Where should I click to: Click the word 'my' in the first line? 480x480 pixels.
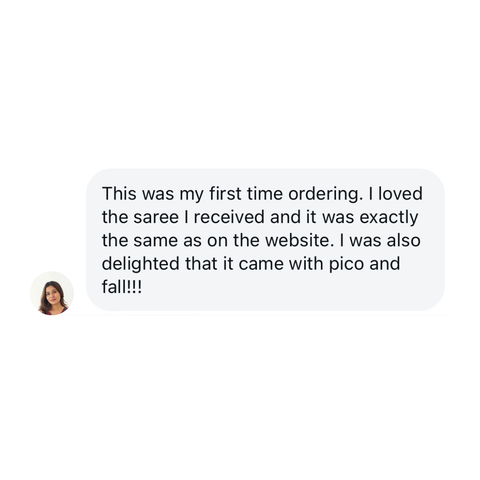coord(191,196)
